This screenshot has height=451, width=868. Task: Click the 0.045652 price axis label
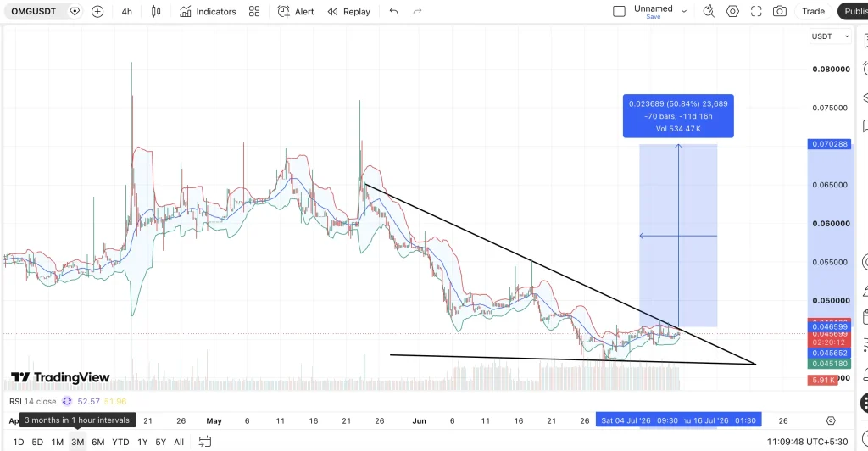tap(830, 353)
